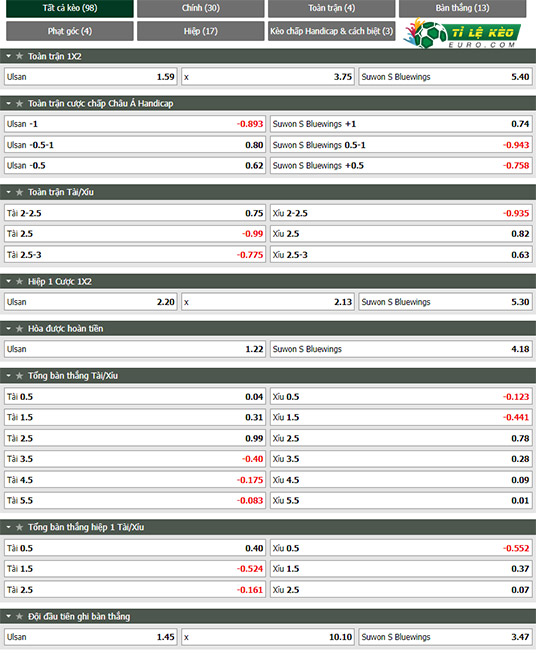Screen dimensions: 536x655
Task: Select draw x 10.10 first goal odds
Action: (268, 637)
